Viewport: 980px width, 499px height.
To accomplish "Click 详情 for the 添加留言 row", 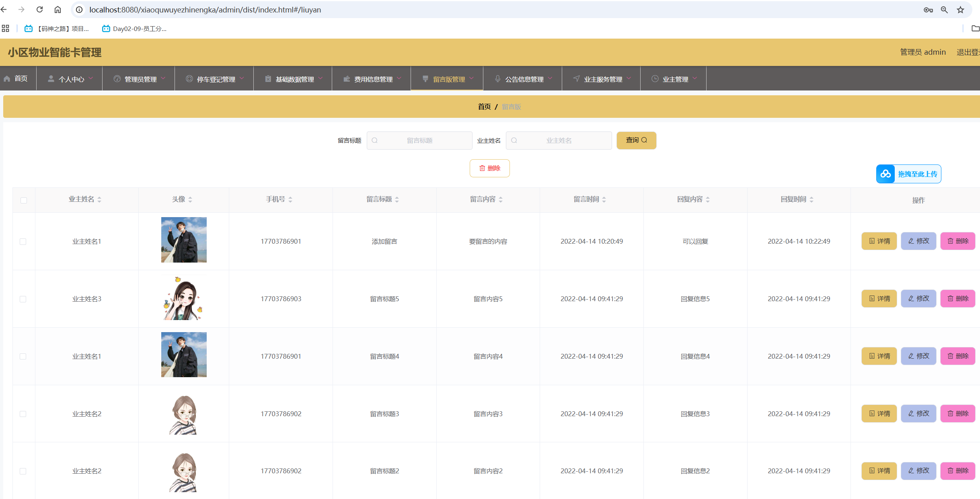I will (879, 241).
